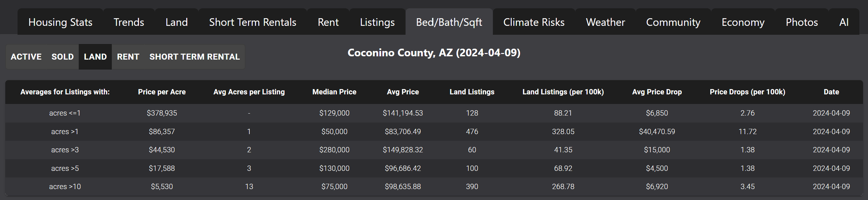
Task: Switch to the Community tab
Action: tap(673, 22)
